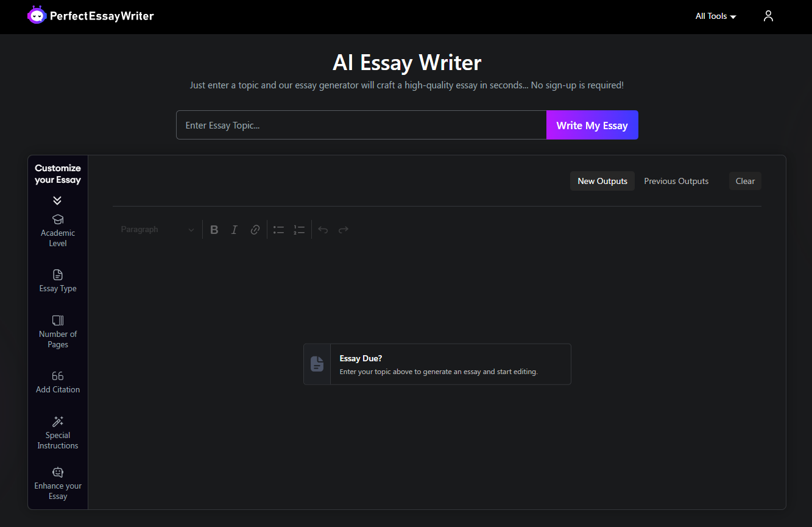This screenshot has height=527, width=812.
Task: Click the undo arrow in toolbar
Action: point(323,230)
